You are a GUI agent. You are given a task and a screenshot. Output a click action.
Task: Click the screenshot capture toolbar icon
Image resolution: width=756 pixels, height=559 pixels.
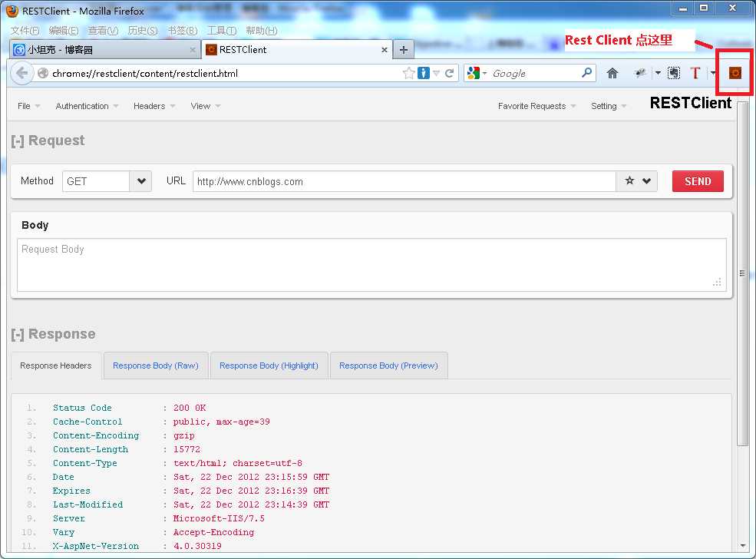coord(674,73)
